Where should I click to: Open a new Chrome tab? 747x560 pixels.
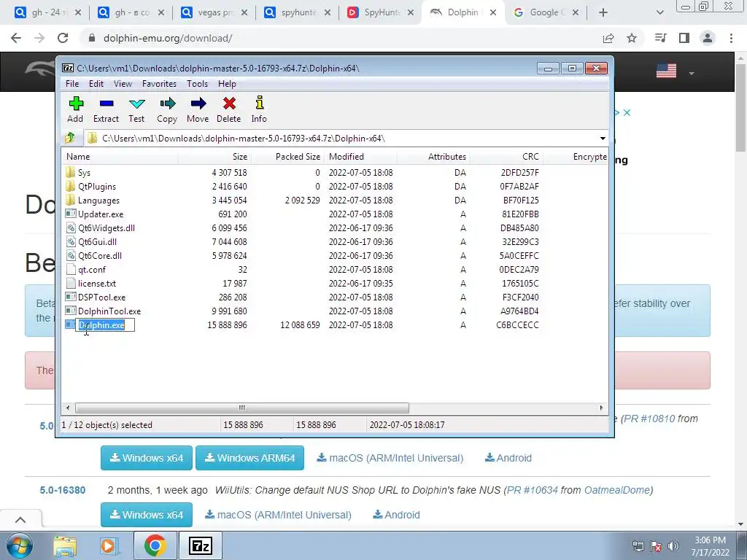point(603,12)
